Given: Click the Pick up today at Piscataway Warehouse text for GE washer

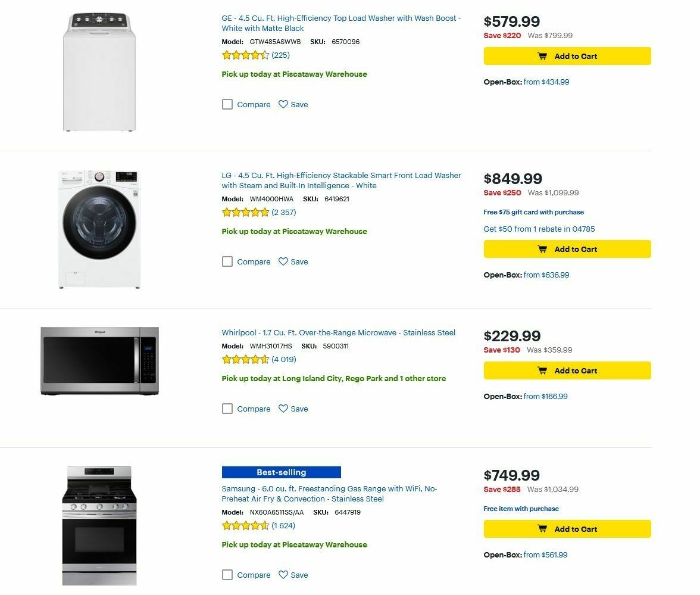Looking at the screenshot, I should coord(294,74).
